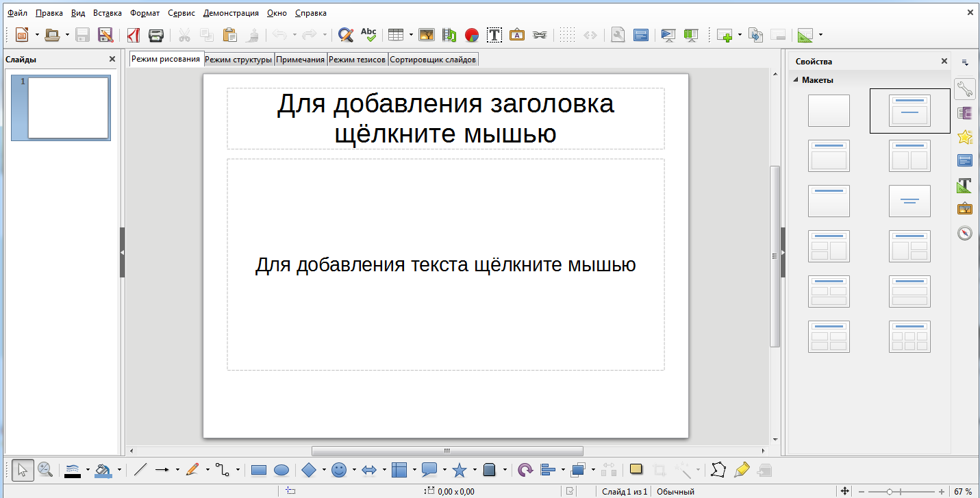The image size is (980, 498).
Task: Toggle the display grid
Action: point(567,35)
